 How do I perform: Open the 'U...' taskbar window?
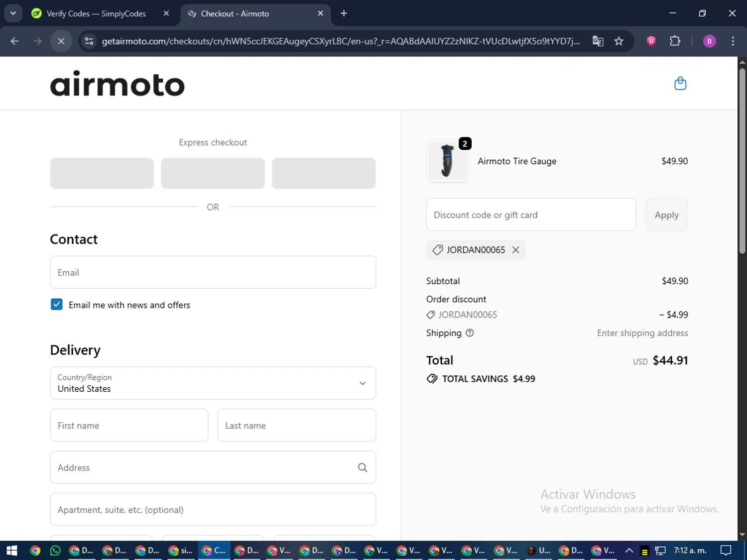(539, 551)
